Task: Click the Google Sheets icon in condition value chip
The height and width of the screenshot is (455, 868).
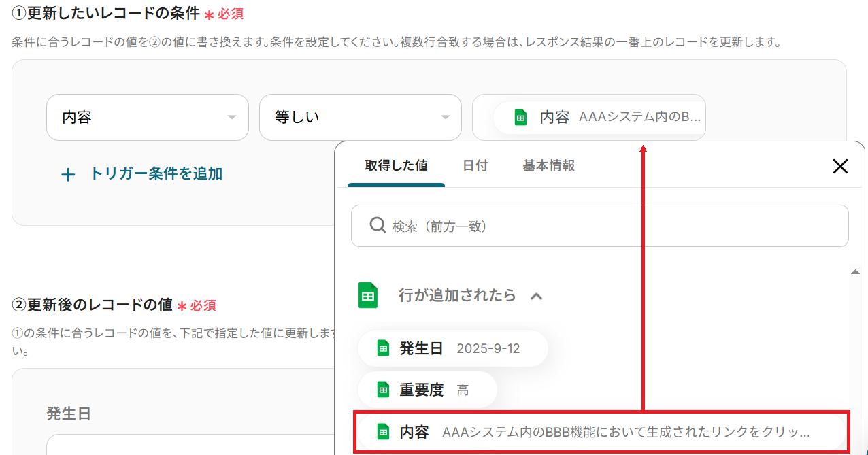Action: (x=520, y=118)
